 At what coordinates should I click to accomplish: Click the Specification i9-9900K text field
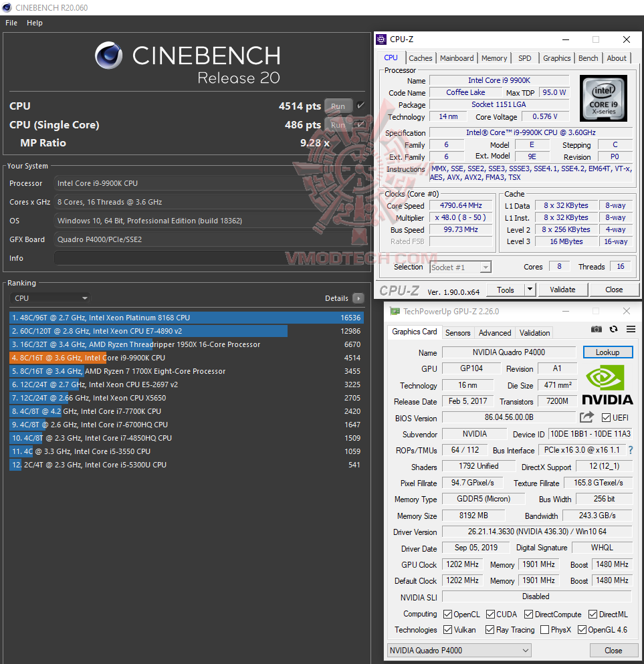[x=531, y=132]
